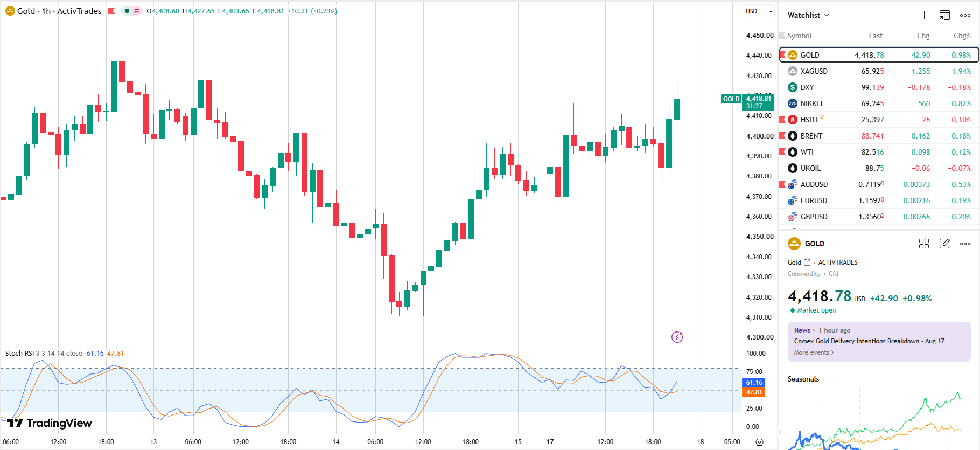Click the current price label 4,418.81
This screenshot has height=450, width=980.
click(758, 102)
